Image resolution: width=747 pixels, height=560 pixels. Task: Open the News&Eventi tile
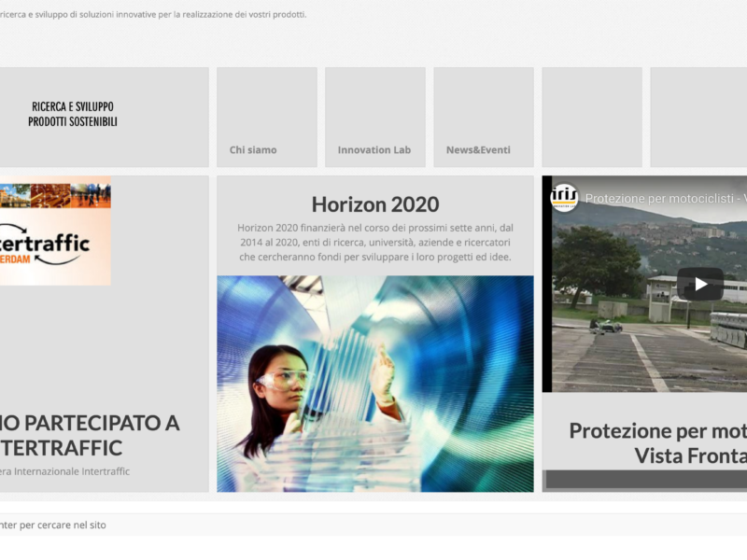click(484, 118)
